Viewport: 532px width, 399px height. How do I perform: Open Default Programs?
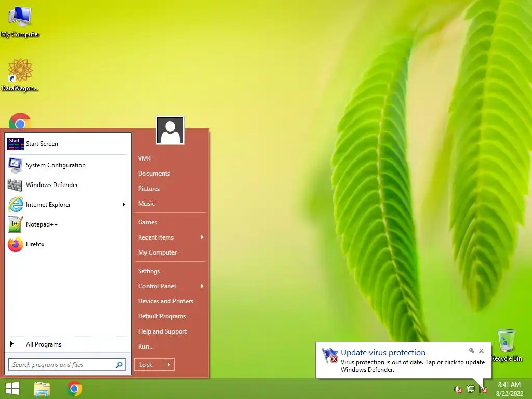[162, 316]
